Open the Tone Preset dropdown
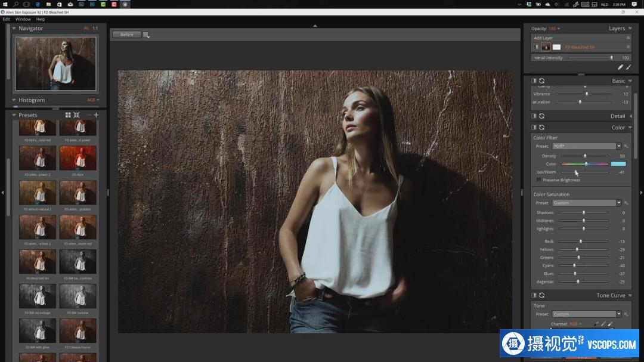This screenshot has height=362, width=644. pos(587,314)
